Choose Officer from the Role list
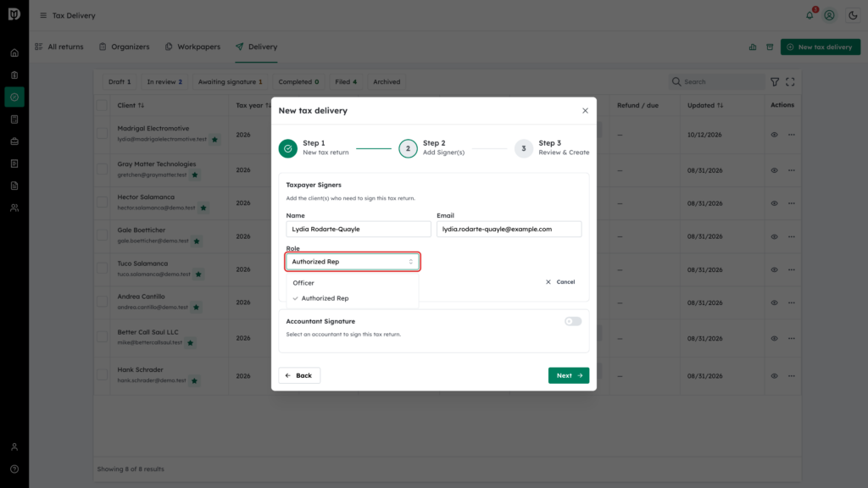 (x=353, y=283)
